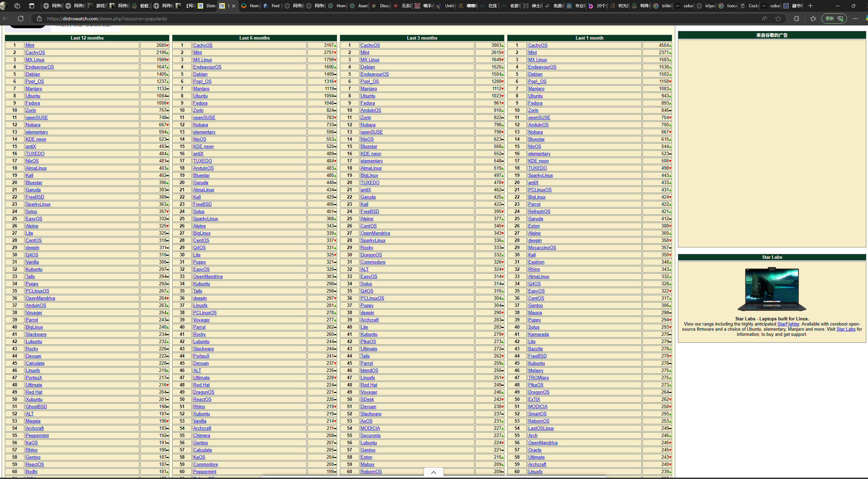Close the active DistroWatch tab
The image size is (868, 479).
[x=234, y=6]
